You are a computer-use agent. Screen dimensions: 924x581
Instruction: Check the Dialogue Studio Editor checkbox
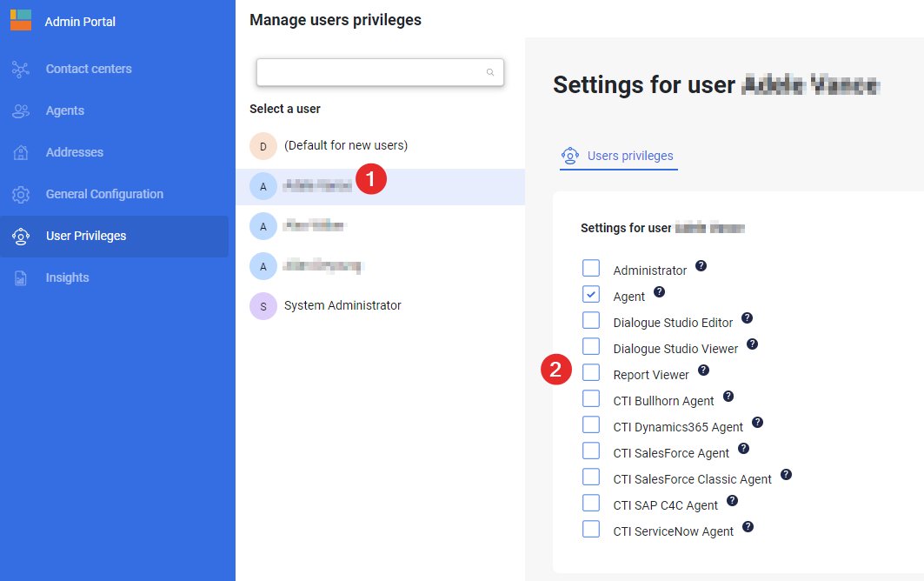tap(591, 320)
